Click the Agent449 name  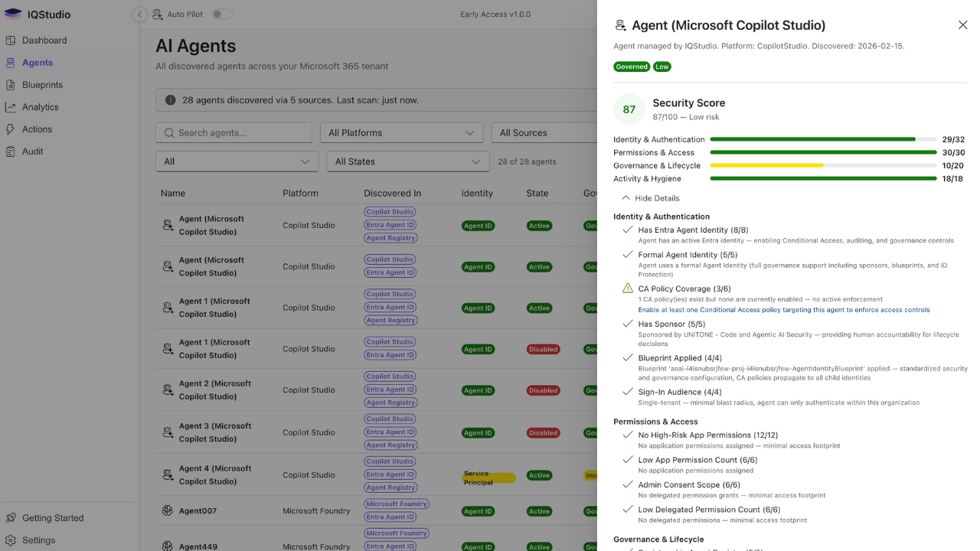coord(198,547)
